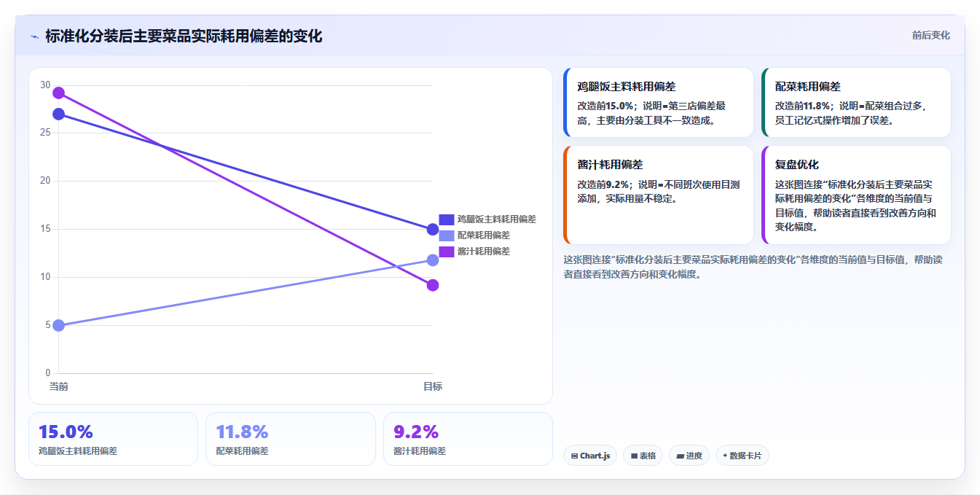Click the 当前 x-axis label

(59, 386)
